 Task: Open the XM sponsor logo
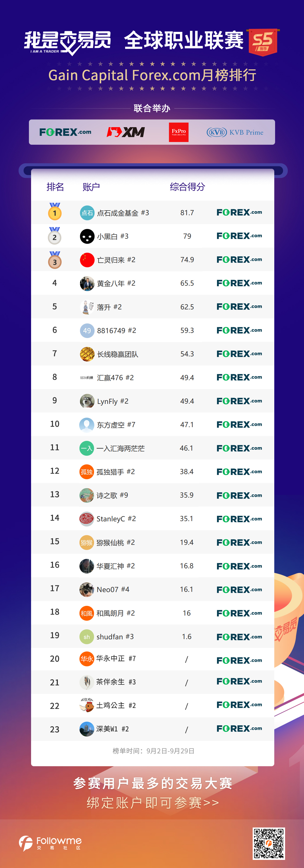(x=126, y=132)
